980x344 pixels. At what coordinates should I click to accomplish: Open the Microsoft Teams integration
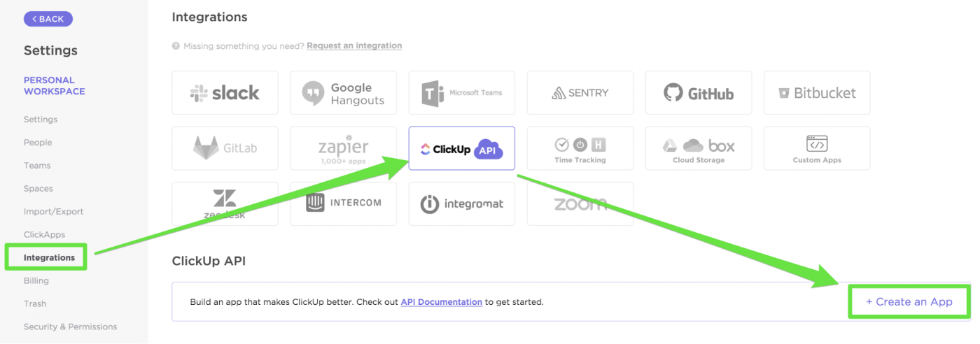[461, 93]
